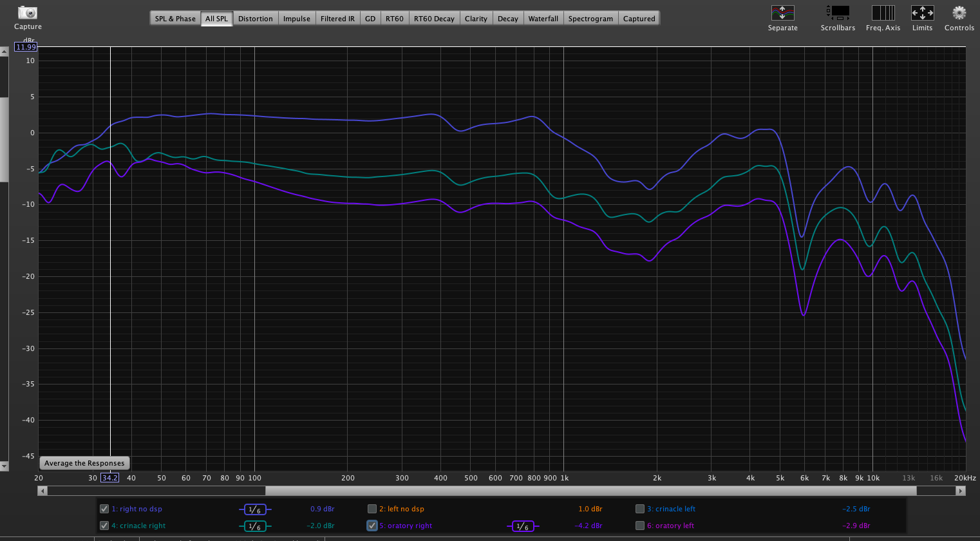The image size is (980, 541).
Task: Open the Spectrogram tab
Action: pyautogui.click(x=590, y=19)
